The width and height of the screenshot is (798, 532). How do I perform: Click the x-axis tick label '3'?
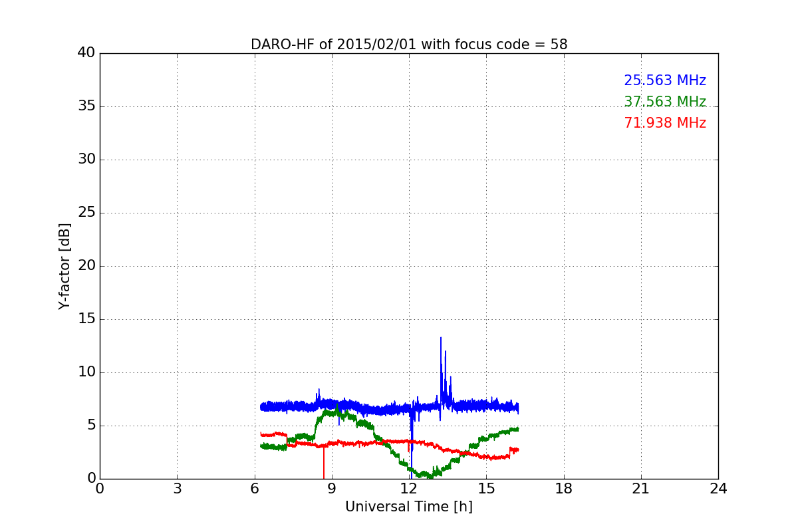click(x=177, y=489)
